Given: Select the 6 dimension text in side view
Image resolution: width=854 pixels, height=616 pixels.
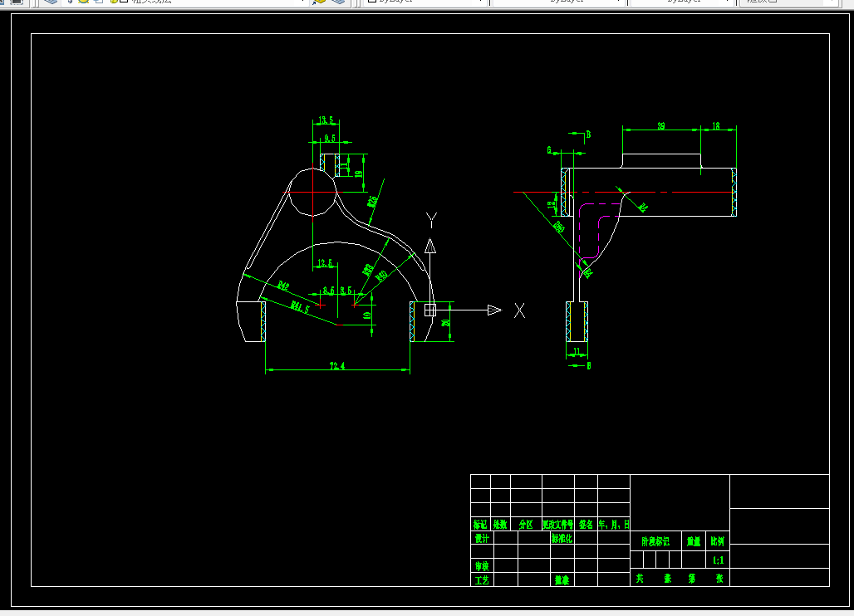Looking at the screenshot, I should [x=549, y=149].
